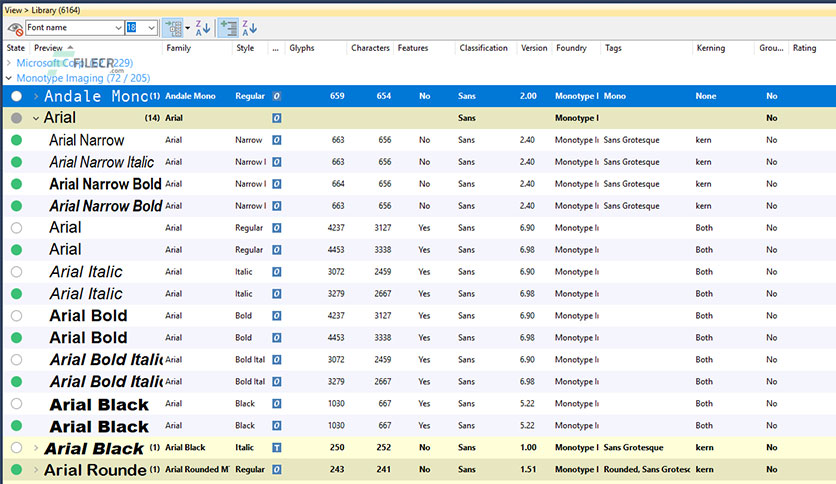The height and width of the screenshot is (484, 836).
Task: Click the three-dots column header after Style
Action: tap(276, 49)
